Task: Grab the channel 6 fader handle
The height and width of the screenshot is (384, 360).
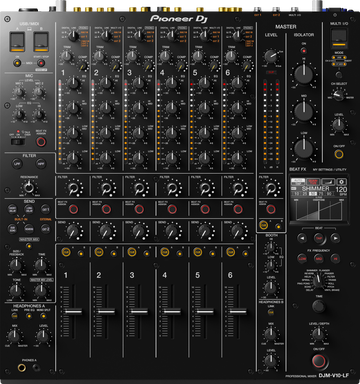Action: 238,311
